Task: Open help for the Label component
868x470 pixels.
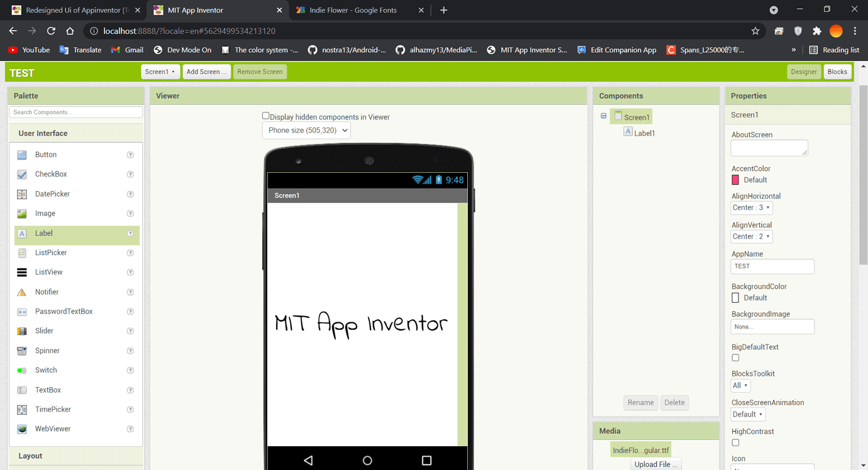Action: [130, 233]
